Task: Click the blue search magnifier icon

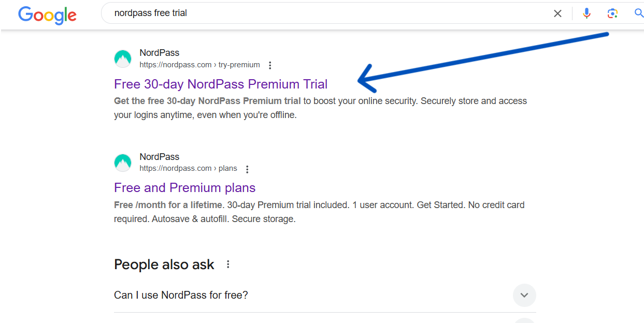Action: 638,13
